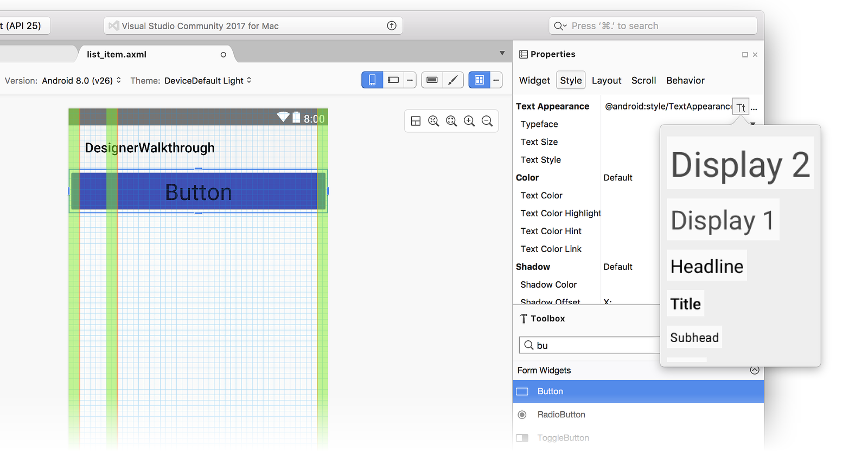Choose the Title text appearance
The width and height of the screenshot is (868, 452).
686,304
